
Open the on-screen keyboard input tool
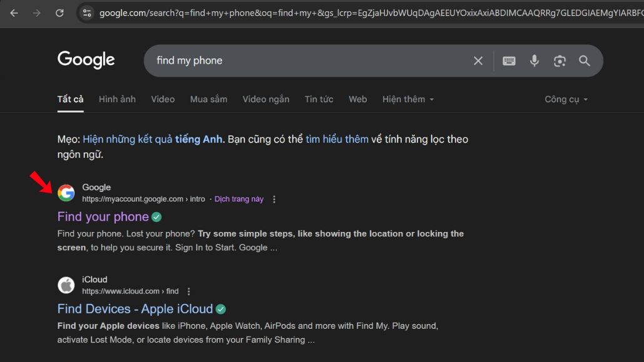click(509, 61)
